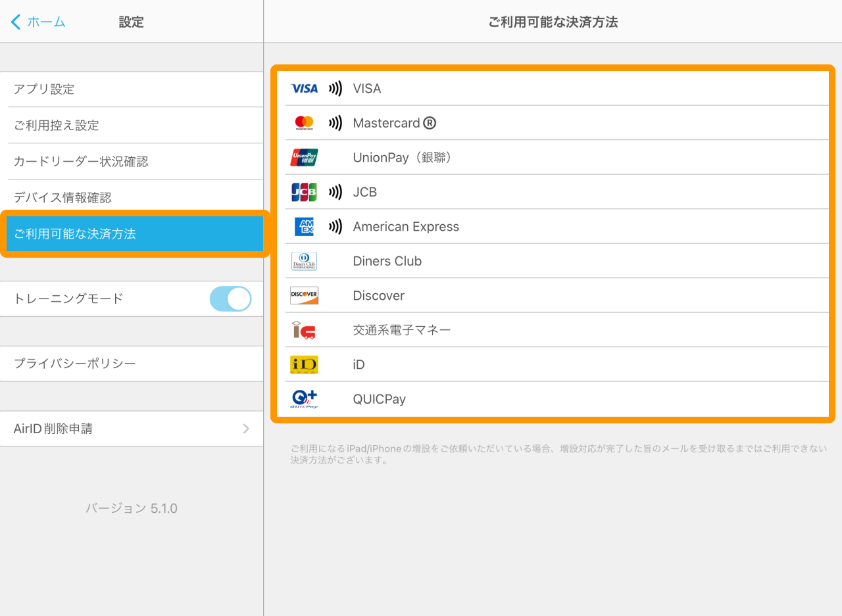Click the Diners Club logo icon
Screen dimensions: 842x616
(x=304, y=261)
